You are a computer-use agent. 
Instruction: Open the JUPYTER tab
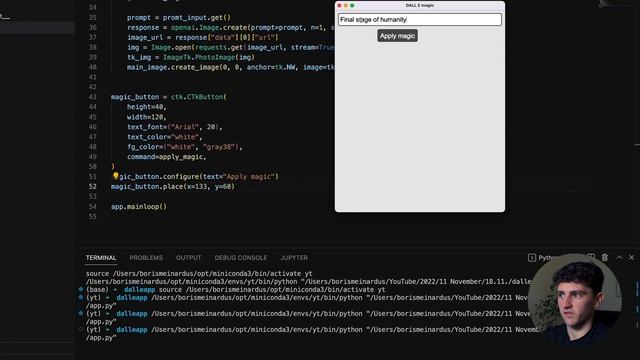pyautogui.click(x=294, y=258)
